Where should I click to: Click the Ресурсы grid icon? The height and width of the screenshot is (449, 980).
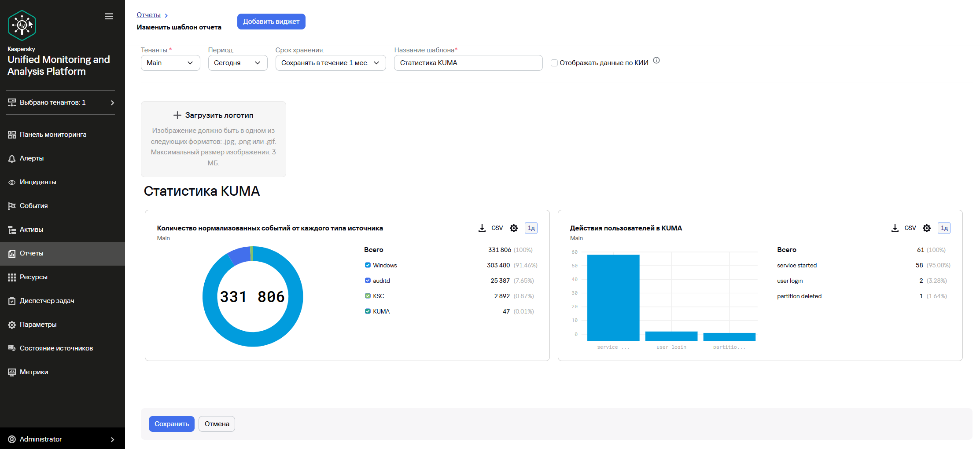(x=12, y=277)
